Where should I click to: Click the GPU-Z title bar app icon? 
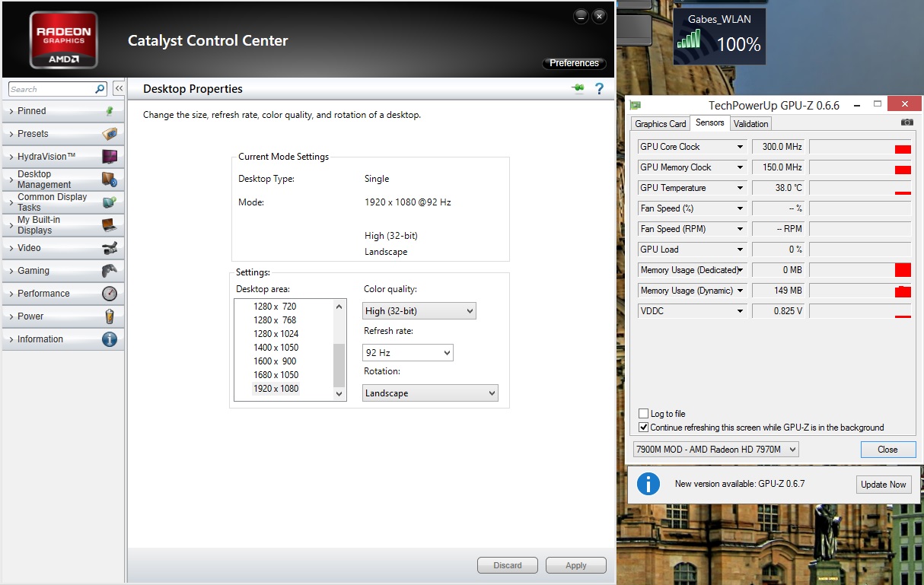635,106
